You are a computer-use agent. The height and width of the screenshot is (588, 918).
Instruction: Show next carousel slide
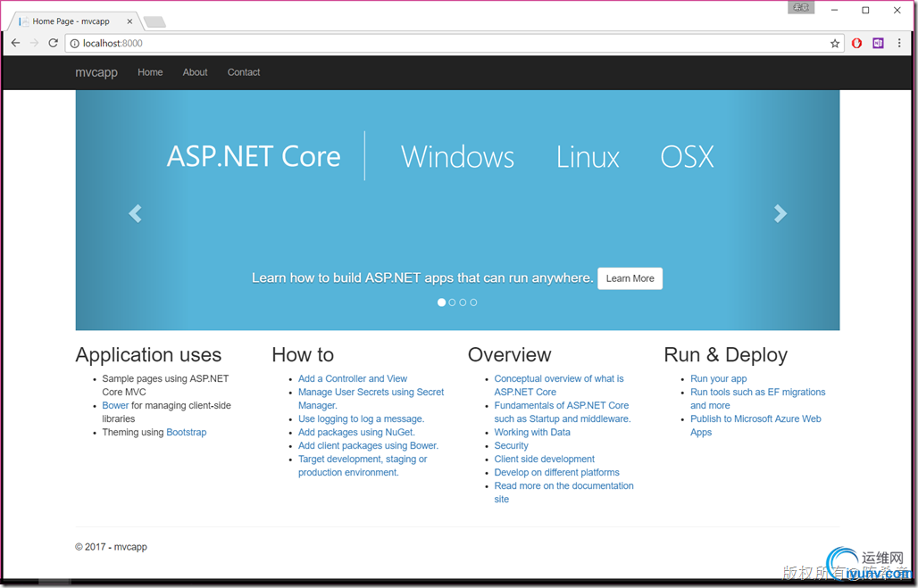(780, 213)
